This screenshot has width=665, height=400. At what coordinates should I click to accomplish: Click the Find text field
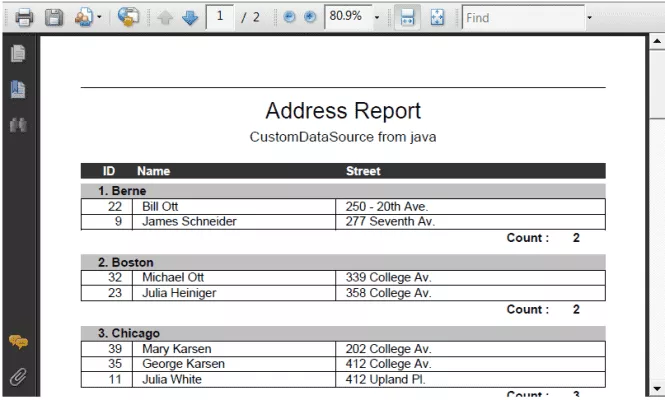click(x=522, y=18)
